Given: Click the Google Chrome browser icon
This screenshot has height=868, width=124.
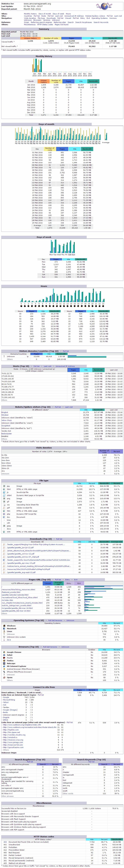Looking at the screenshot, I should 4,652.
